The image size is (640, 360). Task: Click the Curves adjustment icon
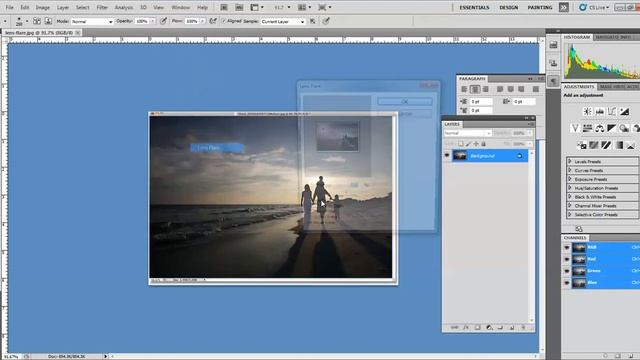[x=612, y=111]
